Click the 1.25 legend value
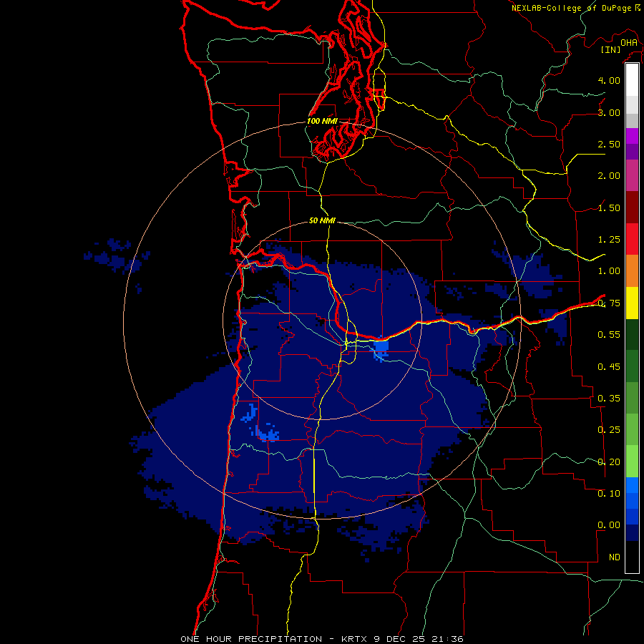 click(609, 240)
